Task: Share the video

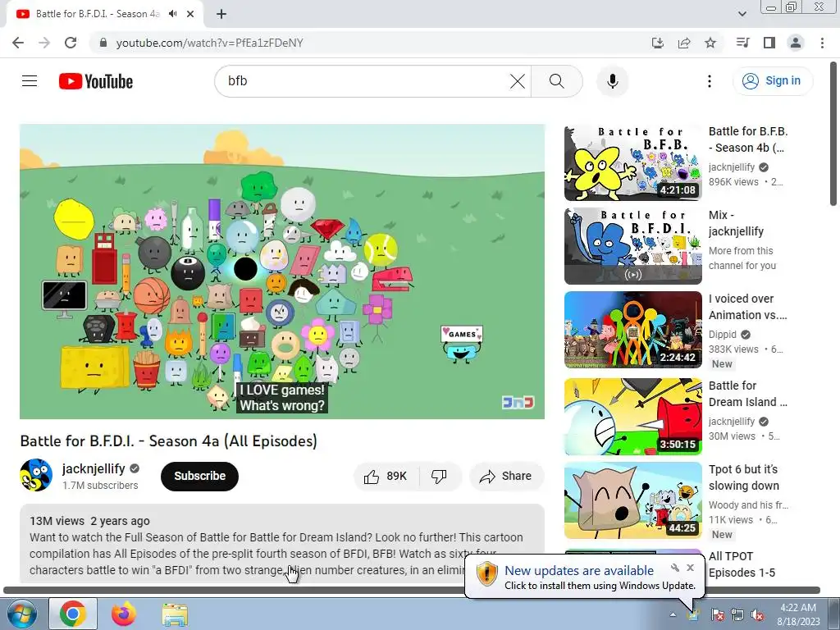Action: (506, 477)
